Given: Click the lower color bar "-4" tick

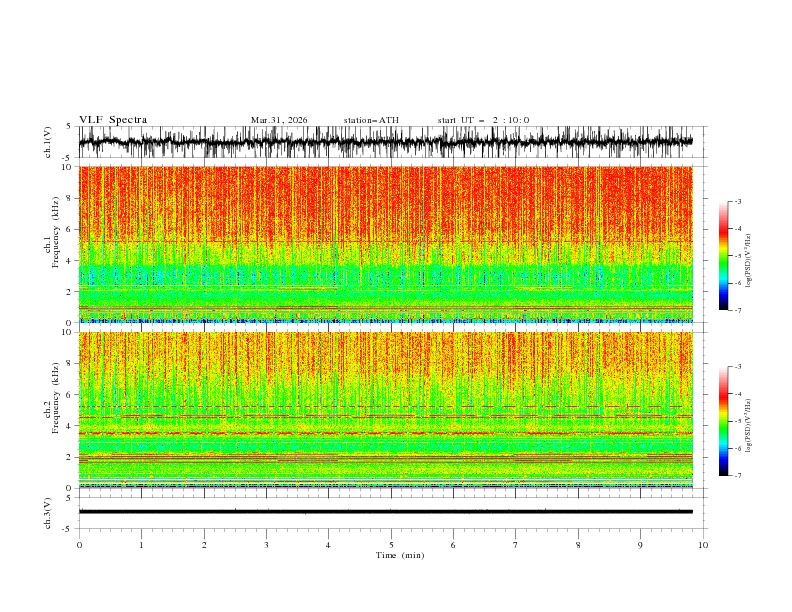Looking at the screenshot, I should [738, 394].
